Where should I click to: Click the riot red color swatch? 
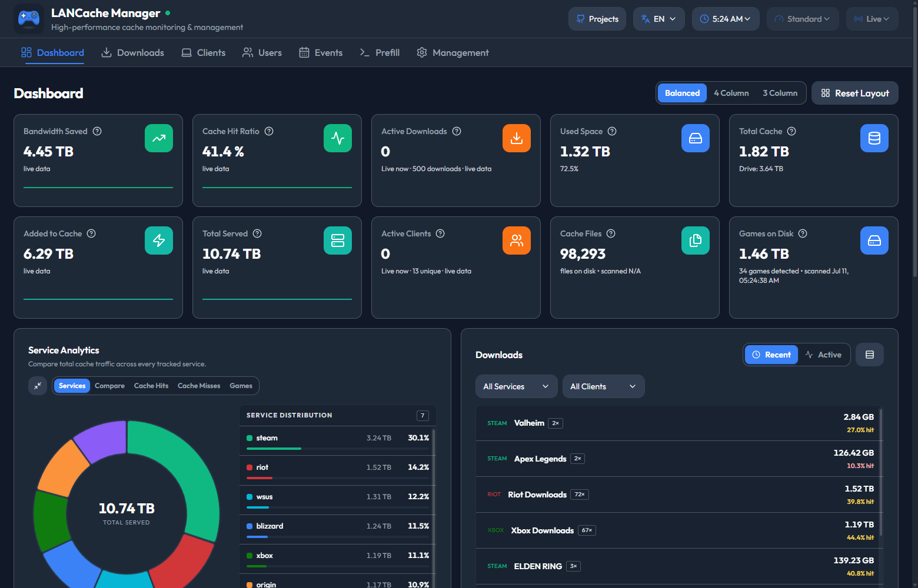coord(250,467)
